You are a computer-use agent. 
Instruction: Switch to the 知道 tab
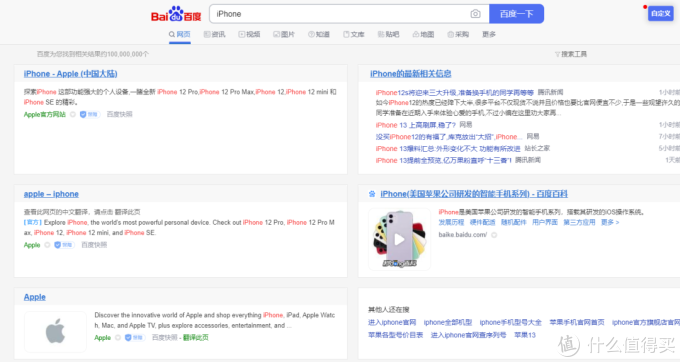(x=319, y=34)
